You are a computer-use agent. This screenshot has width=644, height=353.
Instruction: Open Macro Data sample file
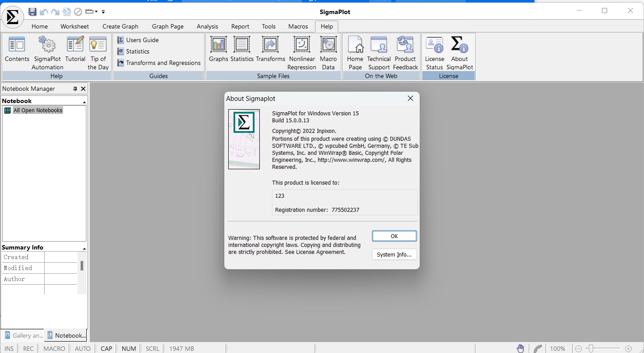[x=328, y=53]
